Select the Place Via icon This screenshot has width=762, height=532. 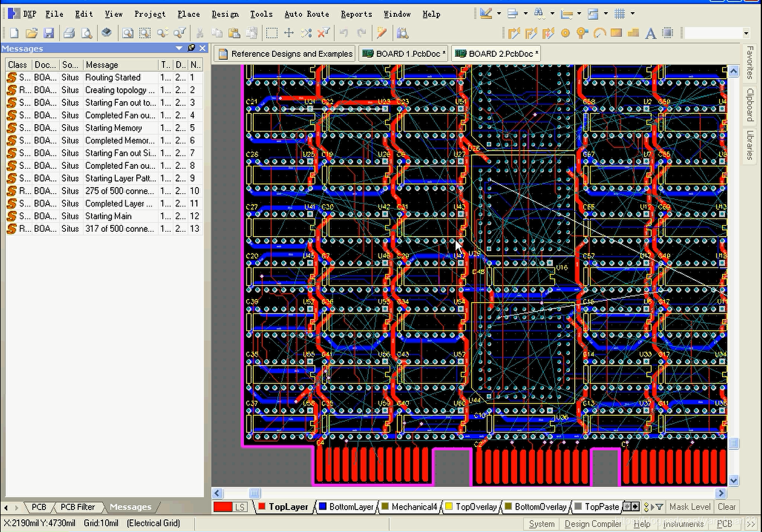click(x=582, y=33)
